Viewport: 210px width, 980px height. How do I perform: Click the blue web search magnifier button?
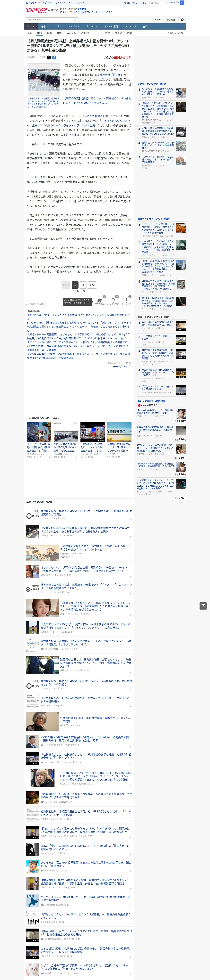(x=182, y=3)
